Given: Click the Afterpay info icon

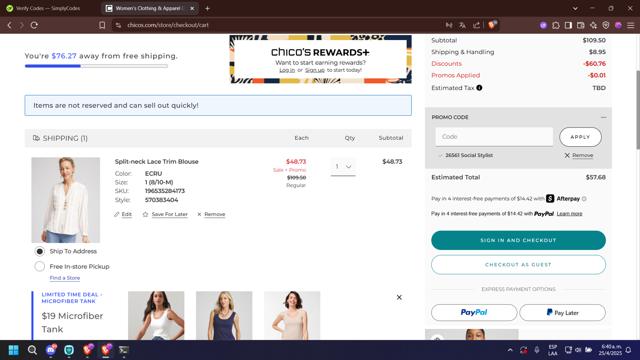Looking at the screenshot, I should 584,199.
